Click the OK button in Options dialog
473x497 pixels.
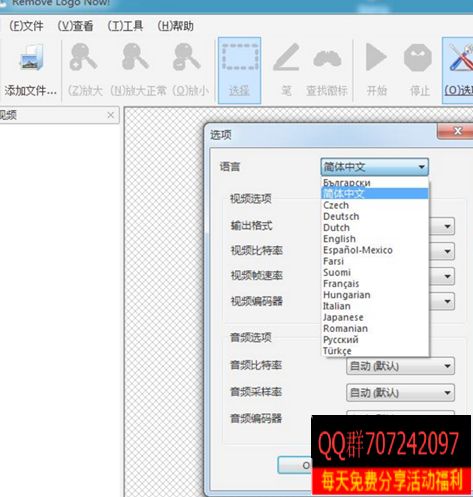(295, 465)
